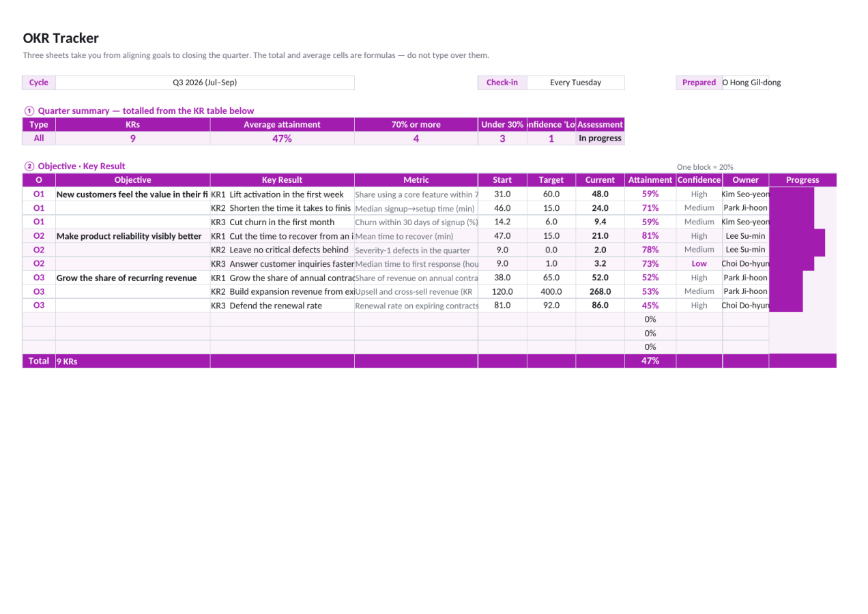868x614 pixels.
Task: Select the '9 KRs' total cell
Action: (x=132, y=361)
